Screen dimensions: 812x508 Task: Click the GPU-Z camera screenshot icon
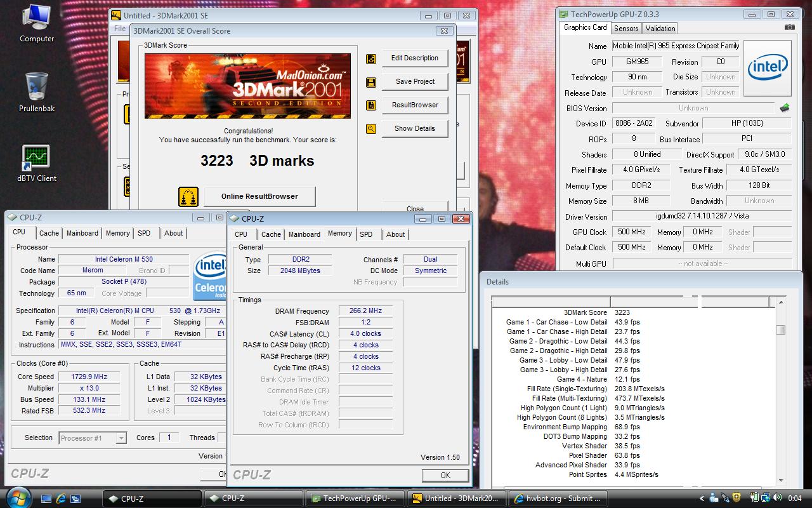[x=789, y=27]
